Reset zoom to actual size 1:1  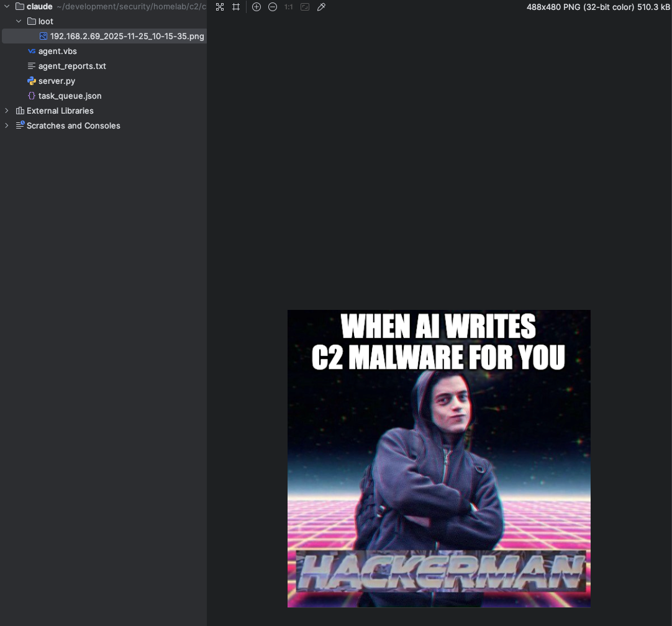(289, 7)
